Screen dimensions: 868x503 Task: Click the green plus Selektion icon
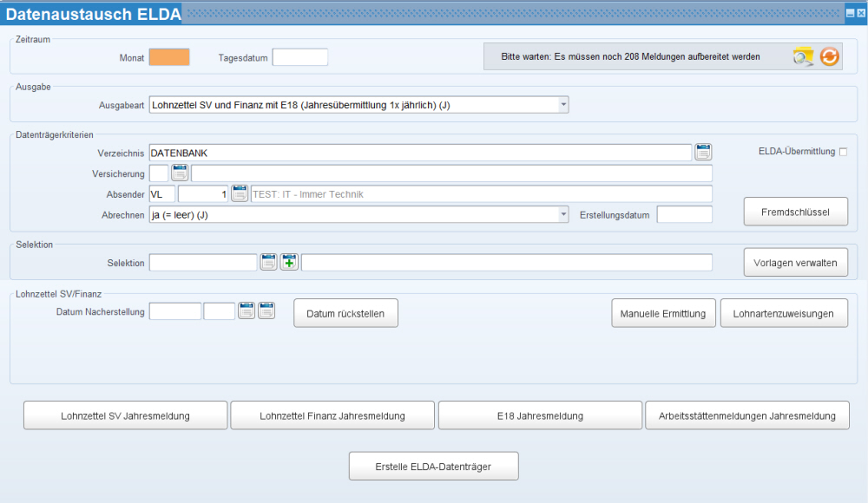[x=289, y=262]
